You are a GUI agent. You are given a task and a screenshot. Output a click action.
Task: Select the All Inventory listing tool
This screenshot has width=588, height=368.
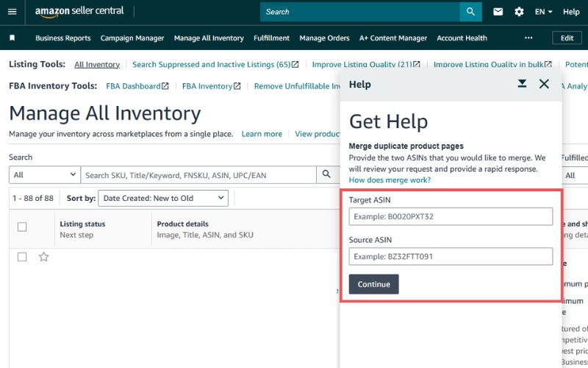97,65
